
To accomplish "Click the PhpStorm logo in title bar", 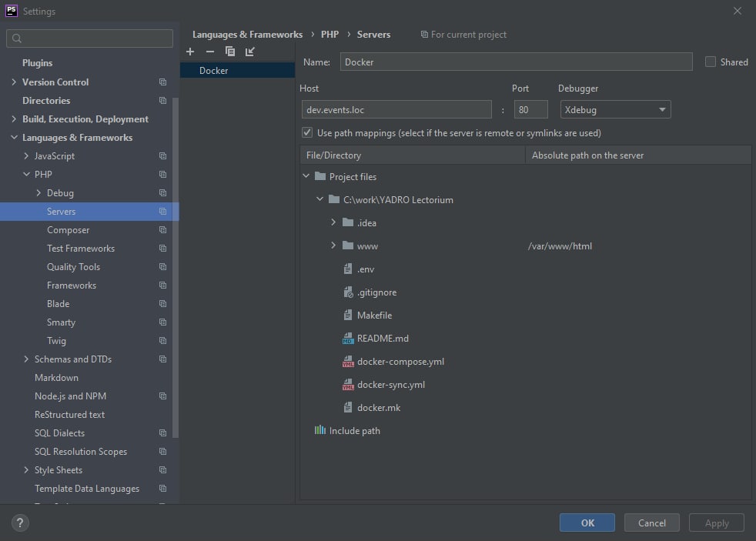I will (x=11, y=11).
